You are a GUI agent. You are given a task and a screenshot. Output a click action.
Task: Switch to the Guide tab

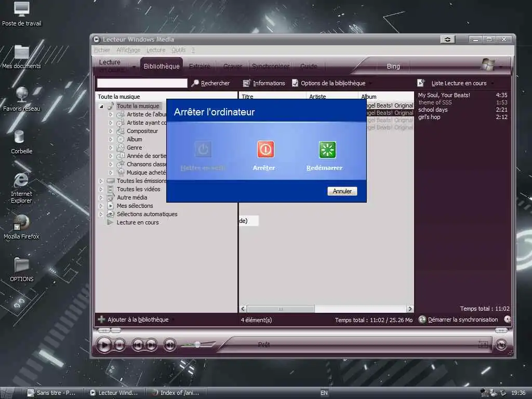(x=309, y=66)
